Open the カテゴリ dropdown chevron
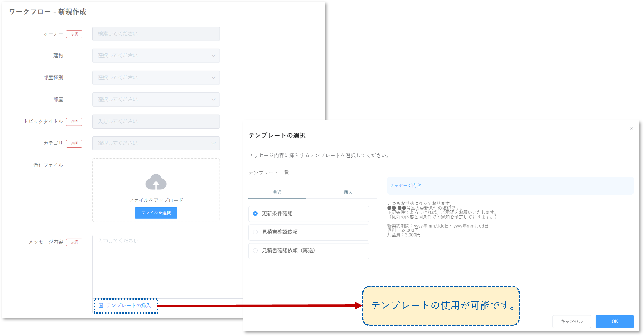This screenshot has height=336, width=644. pyautogui.click(x=213, y=143)
